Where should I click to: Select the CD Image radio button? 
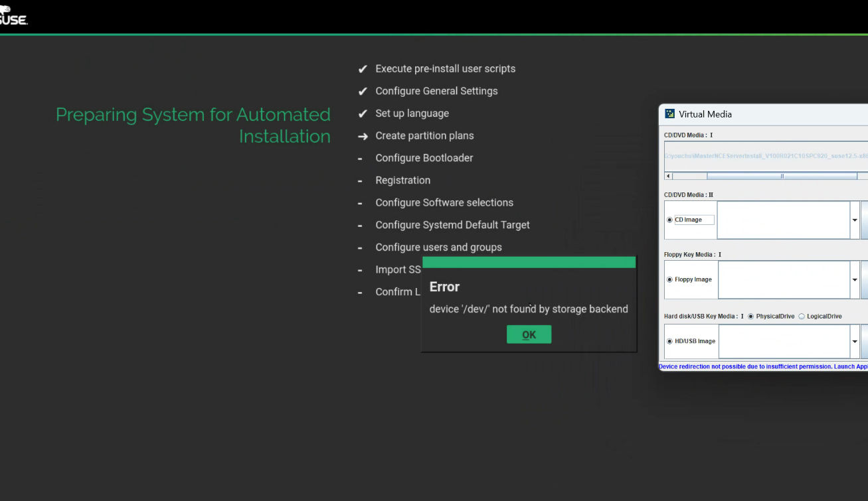tap(669, 220)
